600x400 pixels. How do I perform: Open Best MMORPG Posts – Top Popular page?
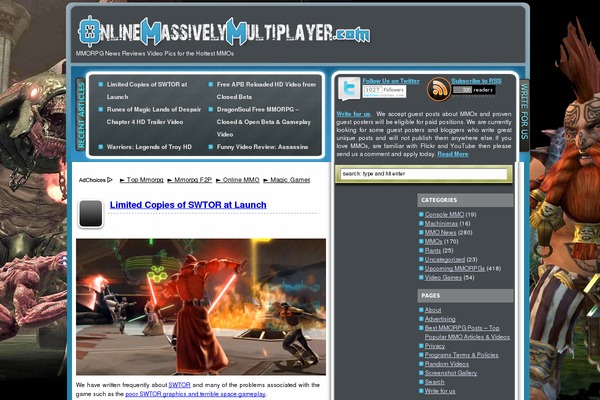point(467,332)
